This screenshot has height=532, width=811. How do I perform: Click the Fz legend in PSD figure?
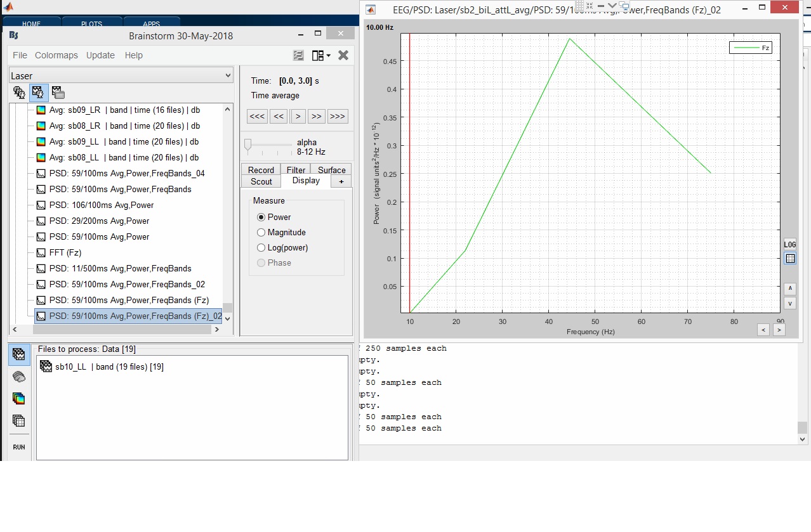(x=751, y=48)
